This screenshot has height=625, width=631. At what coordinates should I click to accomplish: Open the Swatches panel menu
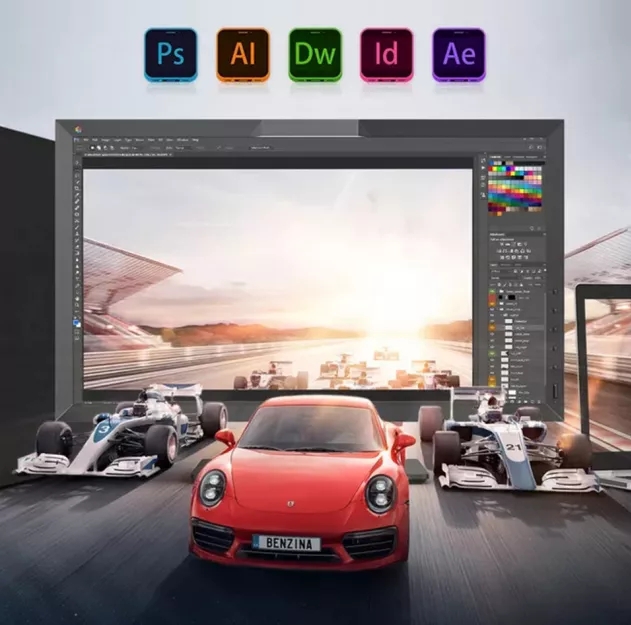tap(545, 157)
